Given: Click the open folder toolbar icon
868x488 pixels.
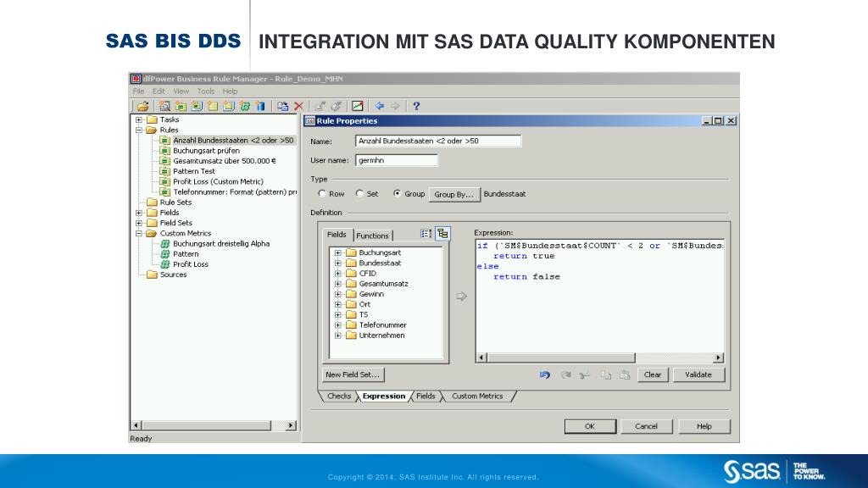Looking at the screenshot, I should [142, 106].
